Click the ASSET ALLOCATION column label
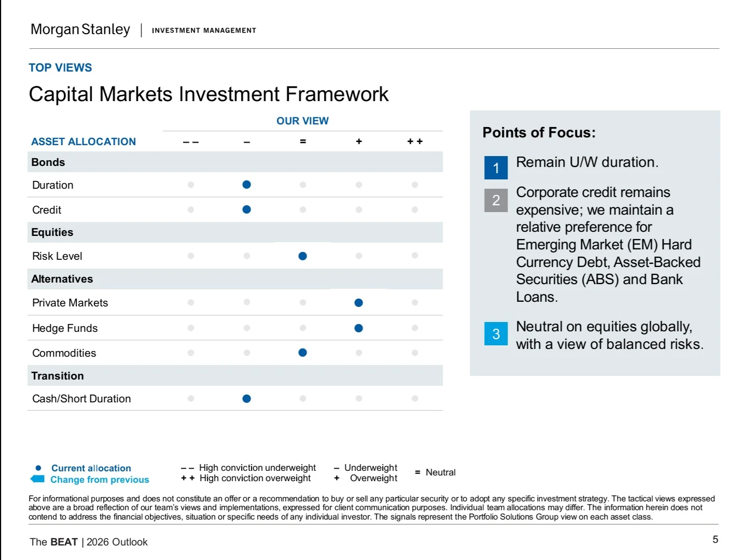The image size is (742, 560). [x=83, y=142]
